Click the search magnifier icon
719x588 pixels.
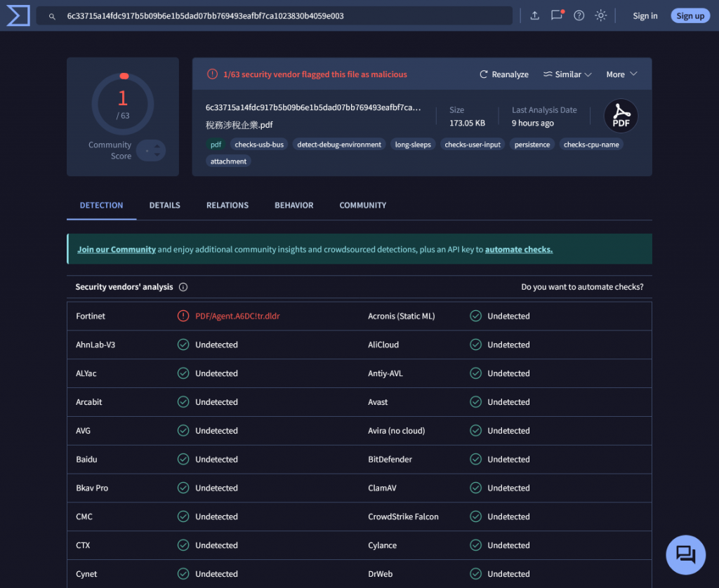52,16
